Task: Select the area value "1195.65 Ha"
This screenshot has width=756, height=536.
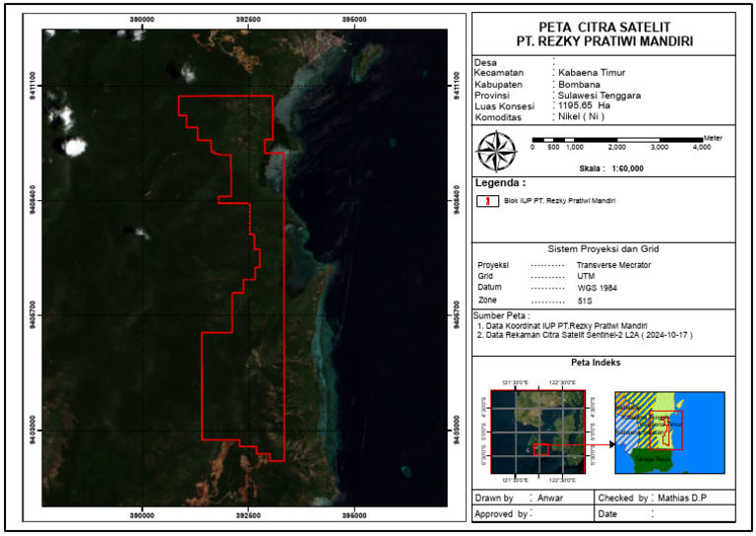Action: pyautogui.click(x=584, y=105)
